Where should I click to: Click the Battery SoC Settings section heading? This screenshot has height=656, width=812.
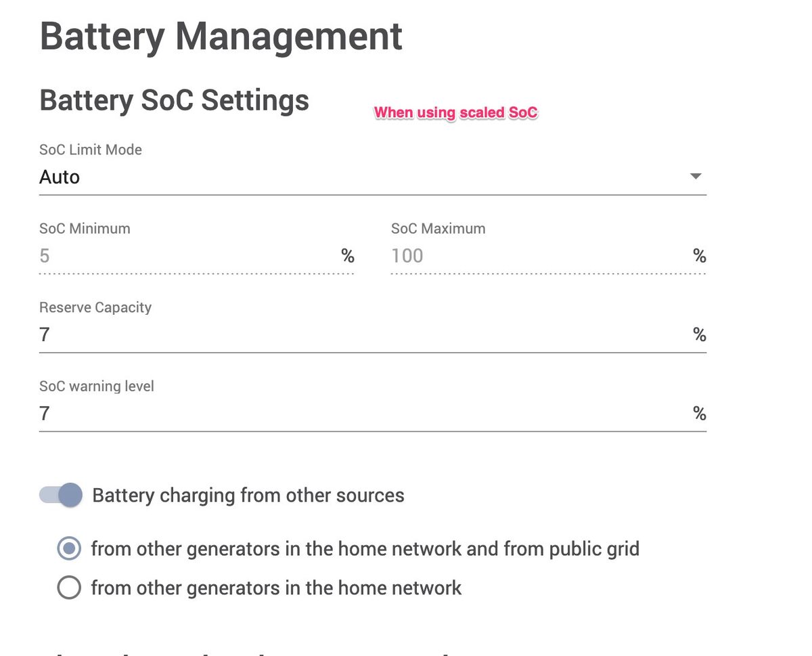(x=175, y=101)
